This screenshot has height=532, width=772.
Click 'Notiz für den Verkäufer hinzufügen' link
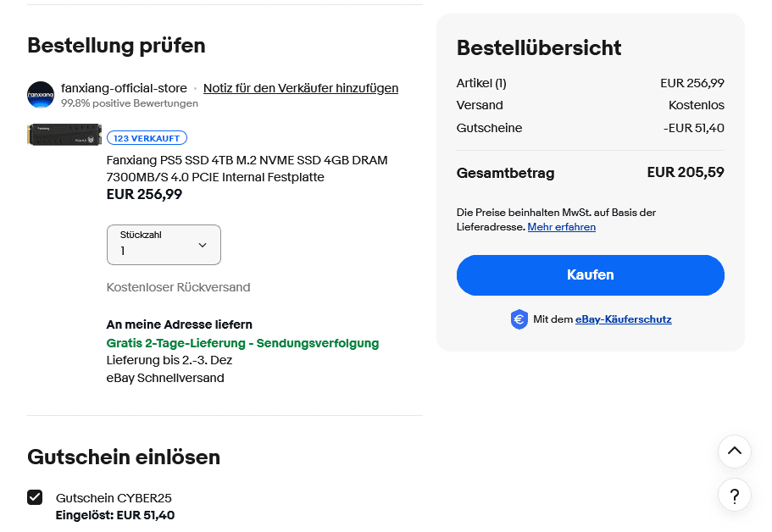[301, 88]
